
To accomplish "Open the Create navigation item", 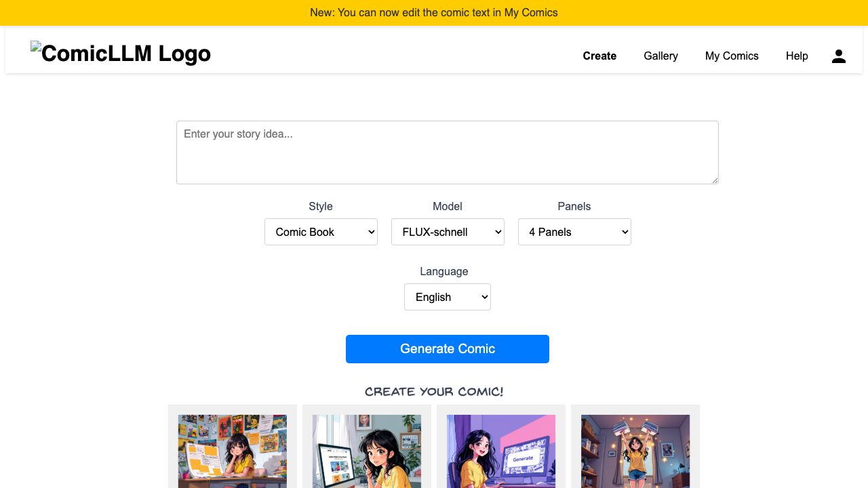I will [x=599, y=56].
